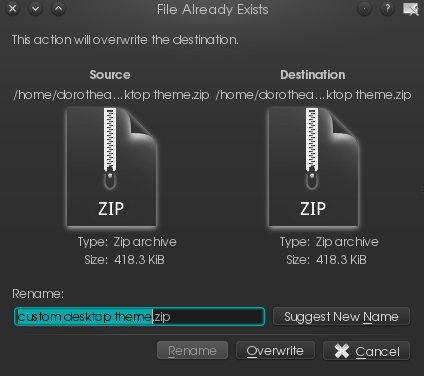Click the Source file path label
The width and height of the screenshot is (424, 376).
tap(111, 95)
